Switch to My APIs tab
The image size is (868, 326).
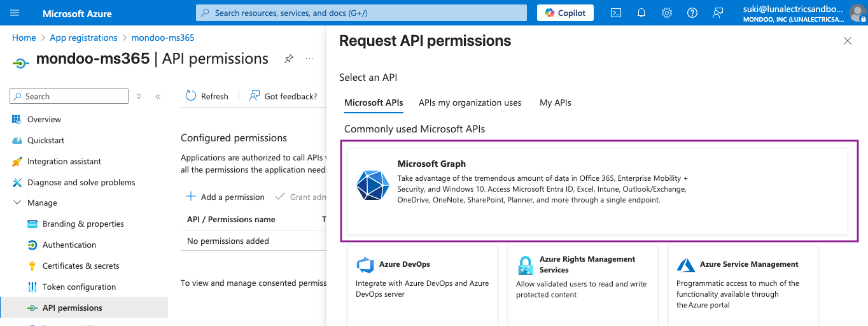pyautogui.click(x=556, y=103)
